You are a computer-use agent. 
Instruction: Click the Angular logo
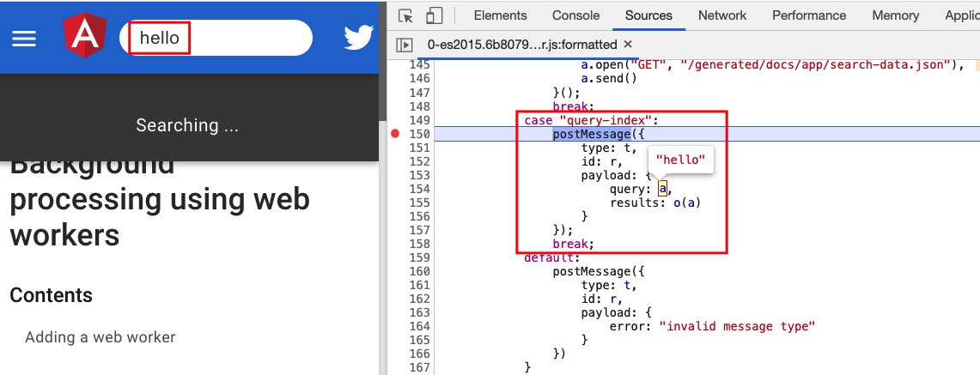85,35
